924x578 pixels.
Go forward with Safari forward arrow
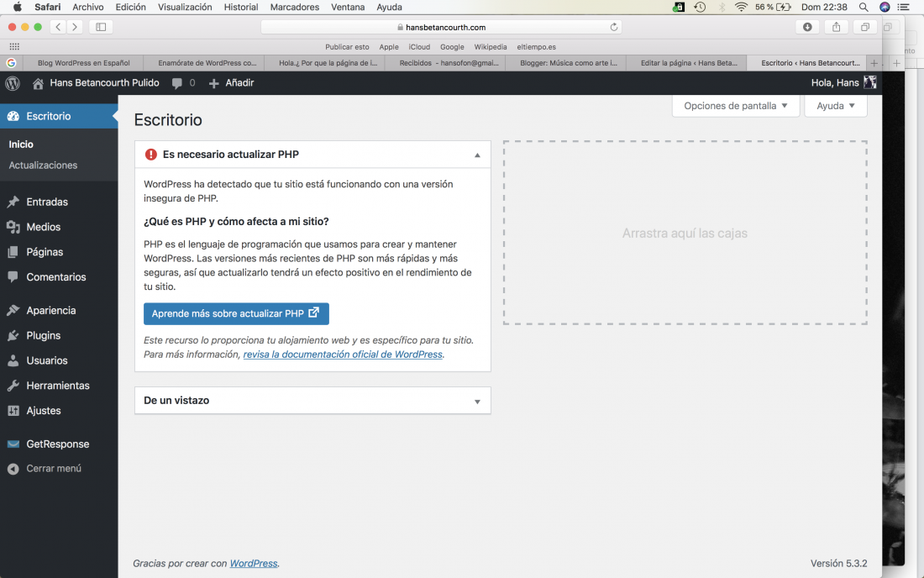coord(74,27)
